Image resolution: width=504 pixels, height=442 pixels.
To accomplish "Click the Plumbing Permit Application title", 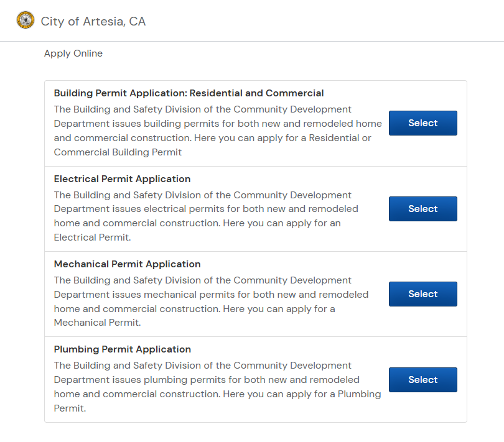I will [122, 349].
